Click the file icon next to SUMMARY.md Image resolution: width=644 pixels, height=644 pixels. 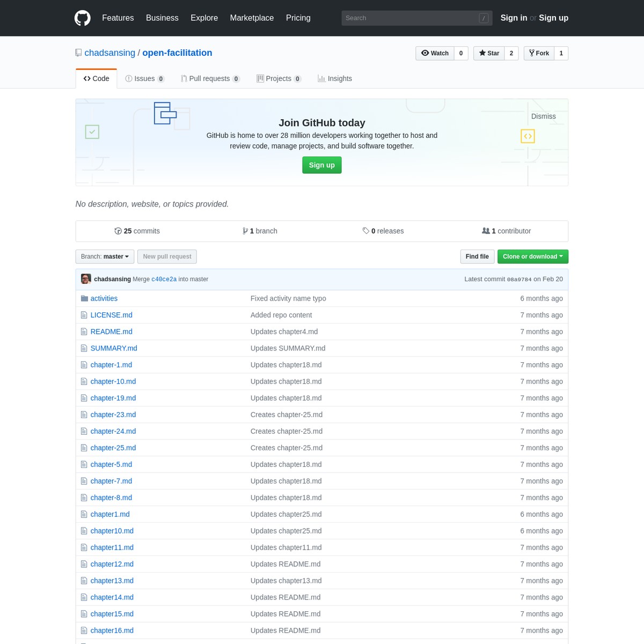84,348
